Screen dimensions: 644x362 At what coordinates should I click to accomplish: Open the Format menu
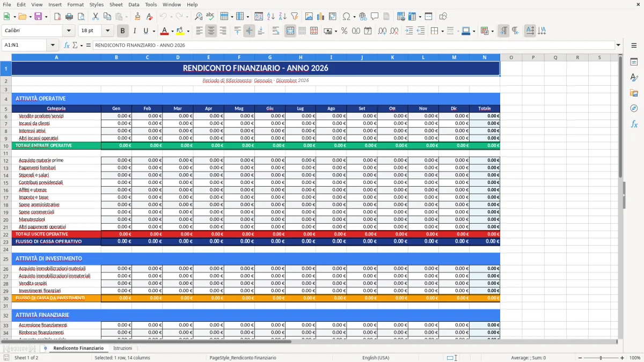[75, 4]
